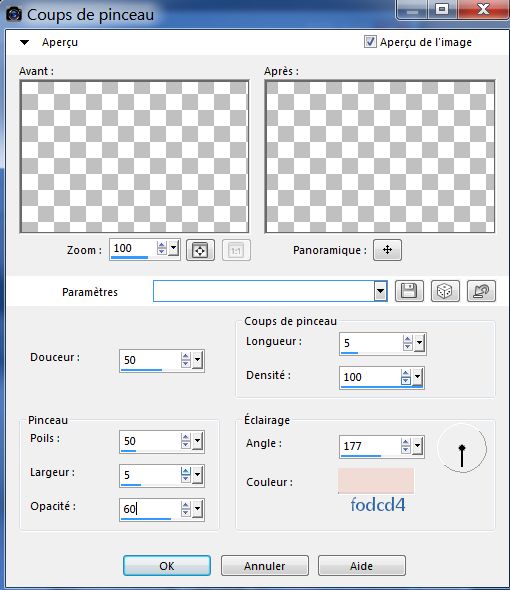The image size is (510, 590).
Task: Click the pink Couleur lighting swatch
Action: point(376,481)
